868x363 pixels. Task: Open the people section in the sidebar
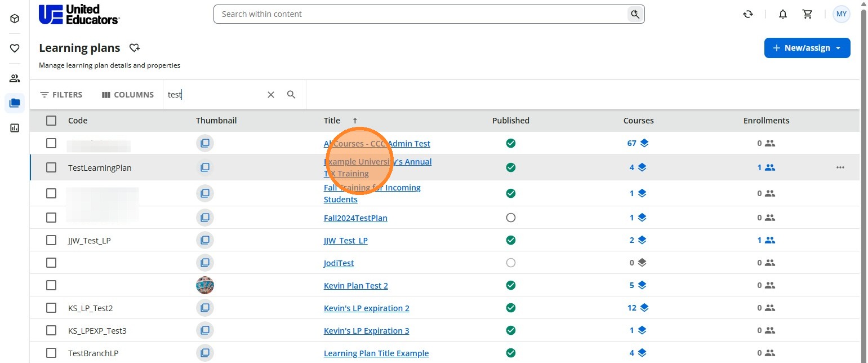pos(15,78)
